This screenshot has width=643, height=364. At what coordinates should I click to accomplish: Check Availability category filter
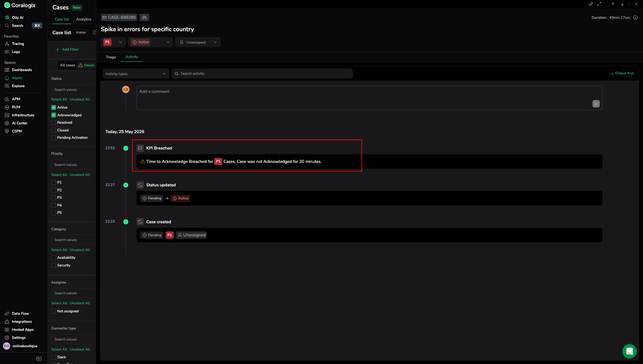54,257
